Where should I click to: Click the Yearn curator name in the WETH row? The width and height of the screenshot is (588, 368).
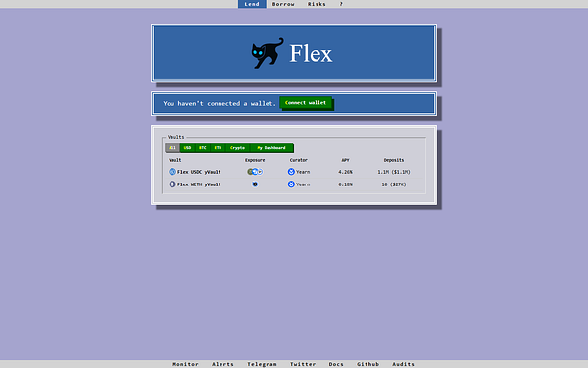303,184
